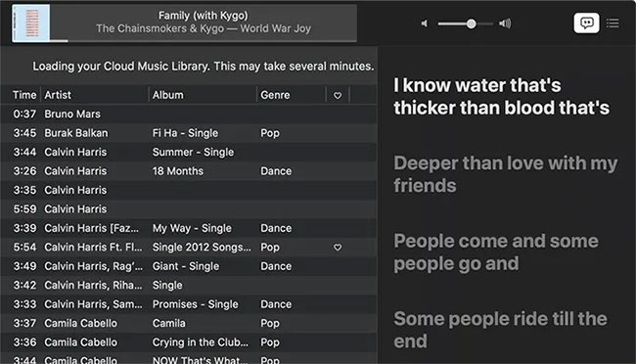Click the low volume speaker icon

click(x=425, y=23)
